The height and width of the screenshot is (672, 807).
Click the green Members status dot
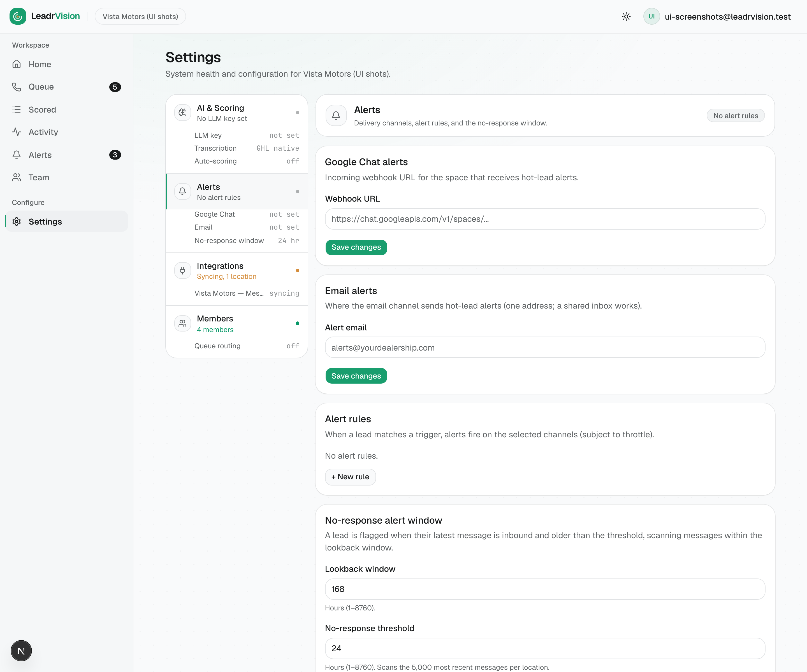pyautogui.click(x=297, y=323)
